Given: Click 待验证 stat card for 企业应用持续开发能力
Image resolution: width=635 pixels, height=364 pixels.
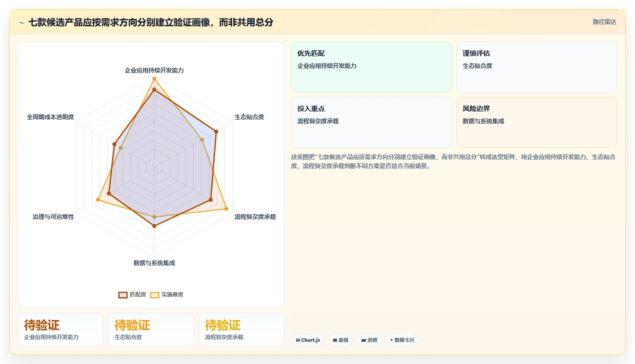Looking at the screenshot, I should pos(60,330).
